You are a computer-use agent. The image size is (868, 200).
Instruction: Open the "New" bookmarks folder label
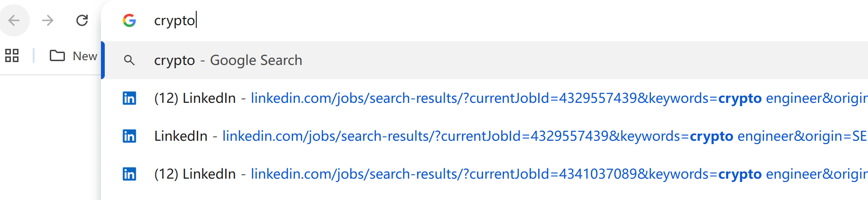pos(85,56)
